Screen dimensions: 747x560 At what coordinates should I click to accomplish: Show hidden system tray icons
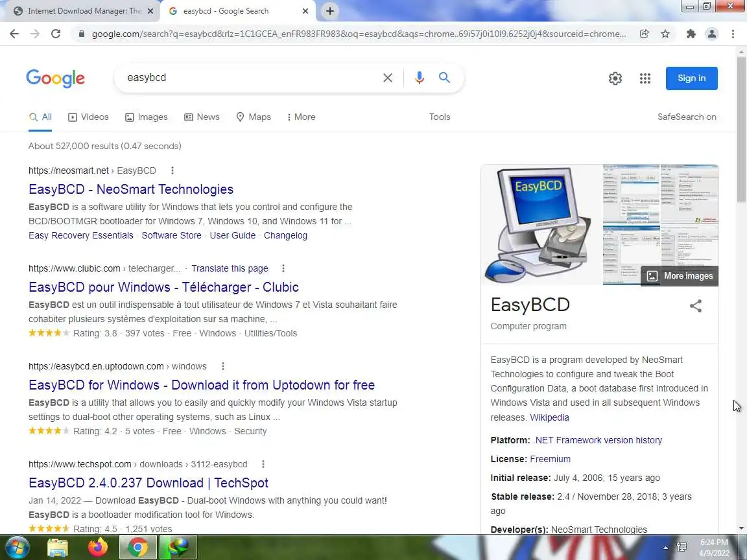coord(665,548)
